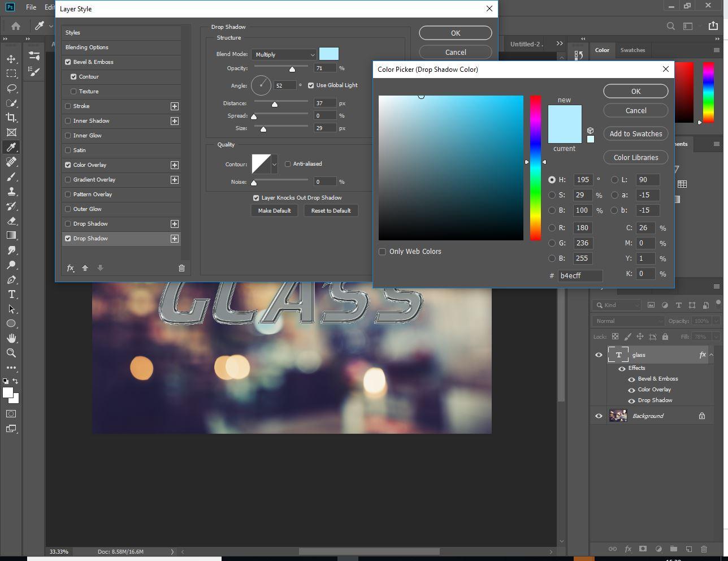Hide the Bevel & Emboss layer effect
728x561 pixels.
click(x=631, y=379)
